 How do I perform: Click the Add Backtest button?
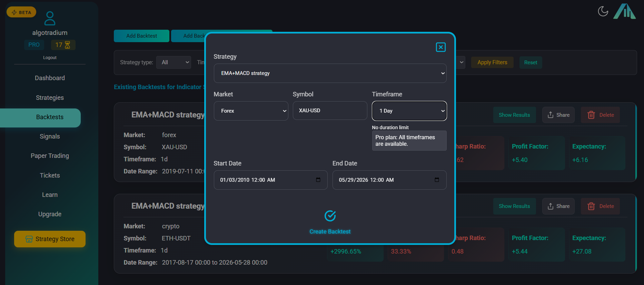[141, 36]
